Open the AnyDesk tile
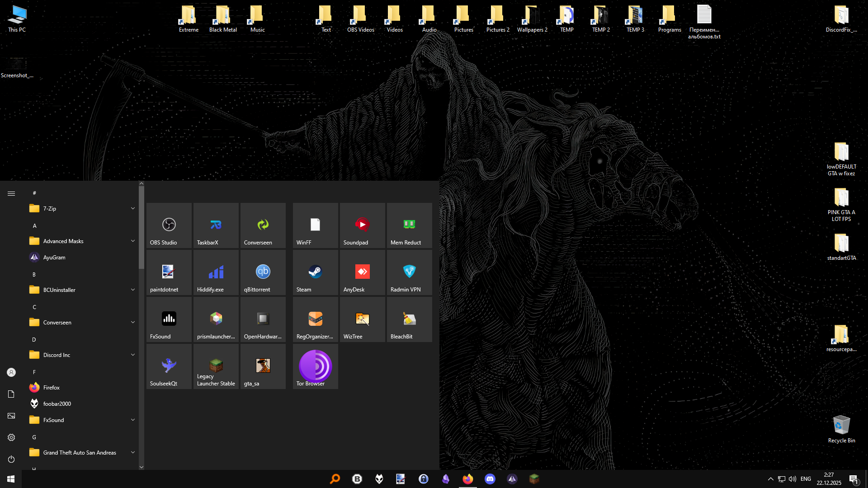868x488 pixels. coord(362,272)
